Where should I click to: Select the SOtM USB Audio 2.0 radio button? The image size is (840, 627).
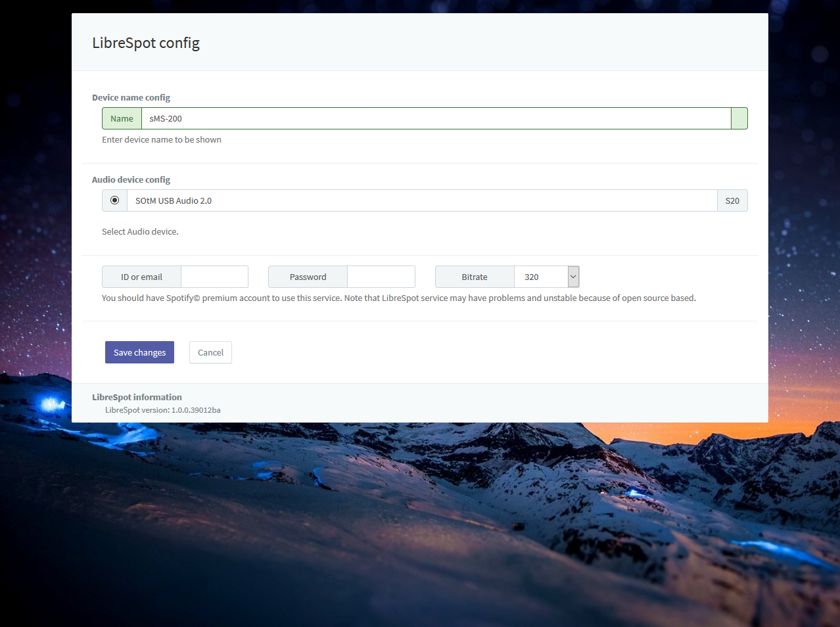tap(114, 200)
